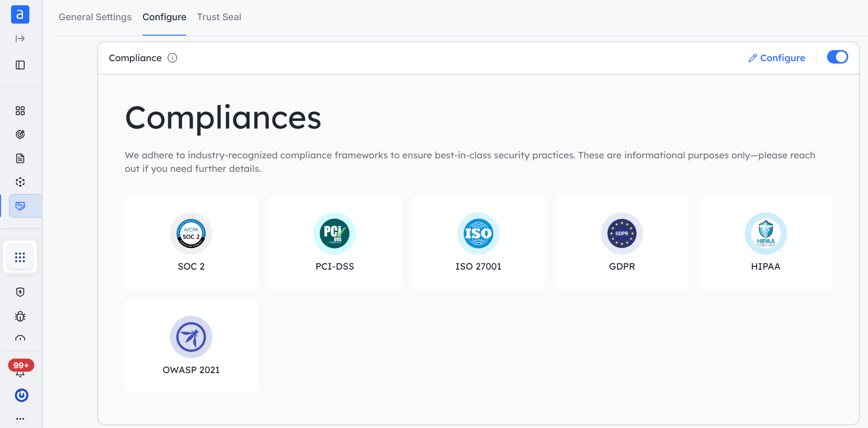The width and height of the screenshot is (868, 428).
Task: Click the 'Compliance' section title label
Action: (x=135, y=58)
